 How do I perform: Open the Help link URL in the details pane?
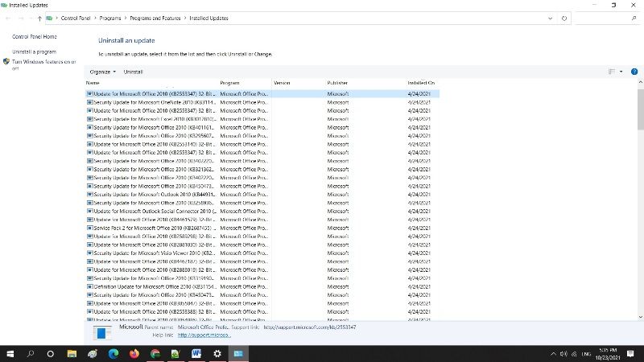point(204,335)
